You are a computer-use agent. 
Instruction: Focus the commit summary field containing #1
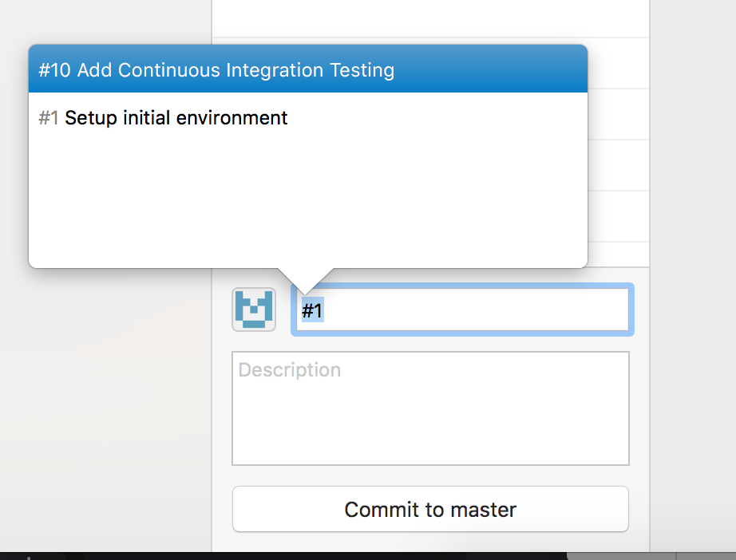click(463, 310)
